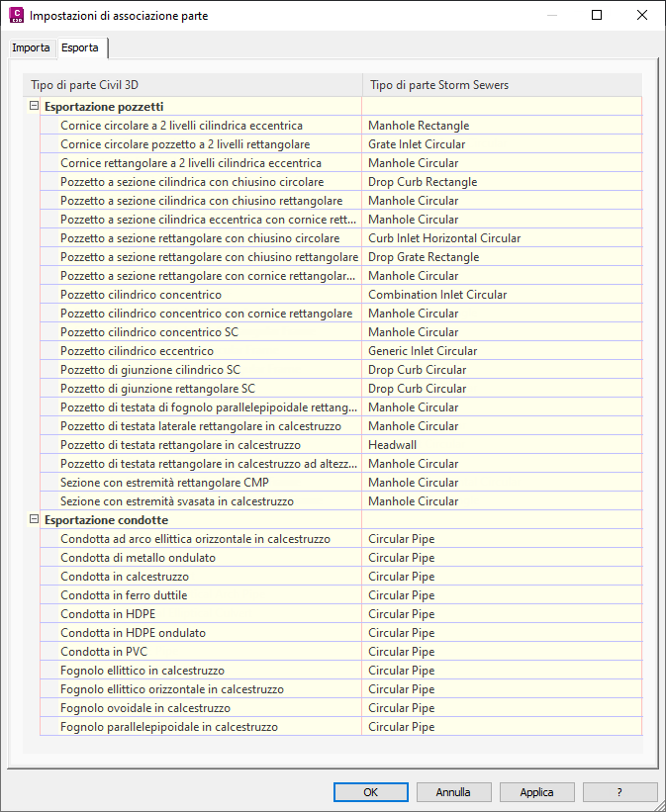Select 'Pozzetto cilindrico eccentrico' row

tap(201, 351)
